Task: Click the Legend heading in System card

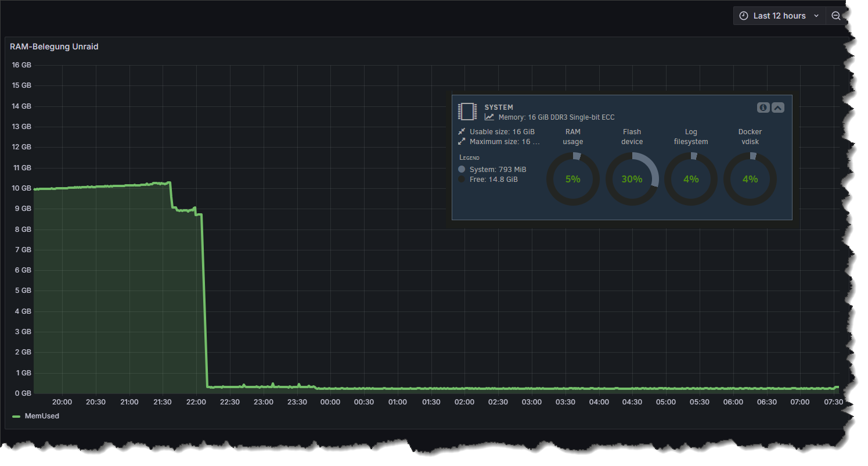Action: click(470, 157)
